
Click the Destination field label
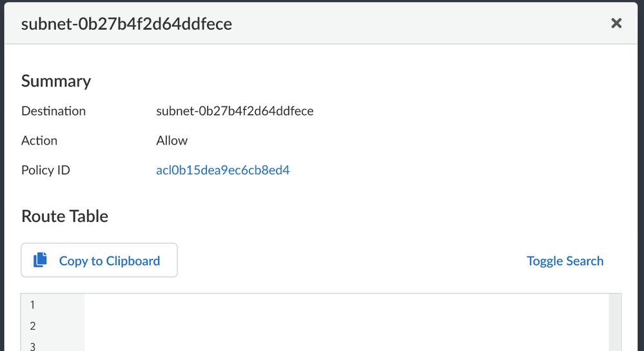pyautogui.click(x=54, y=111)
